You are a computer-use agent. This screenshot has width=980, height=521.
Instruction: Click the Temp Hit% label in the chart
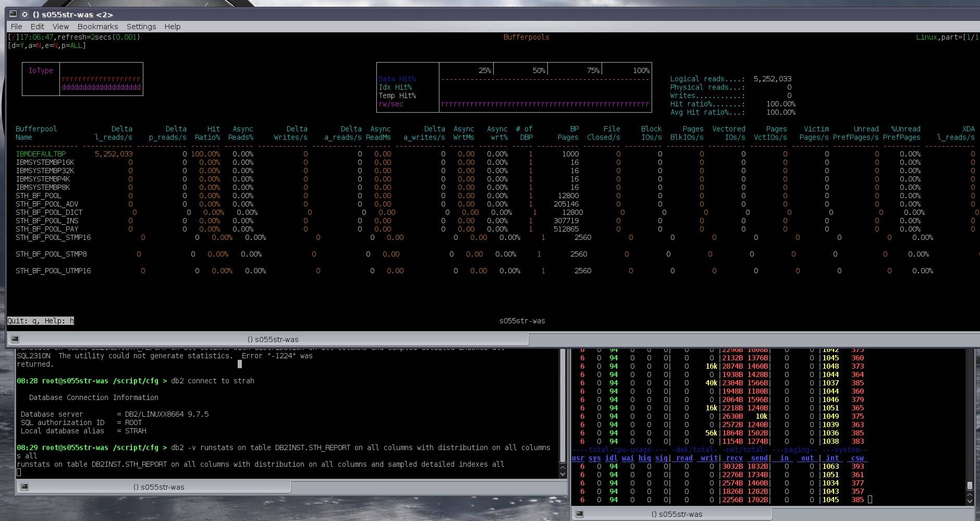click(x=397, y=95)
